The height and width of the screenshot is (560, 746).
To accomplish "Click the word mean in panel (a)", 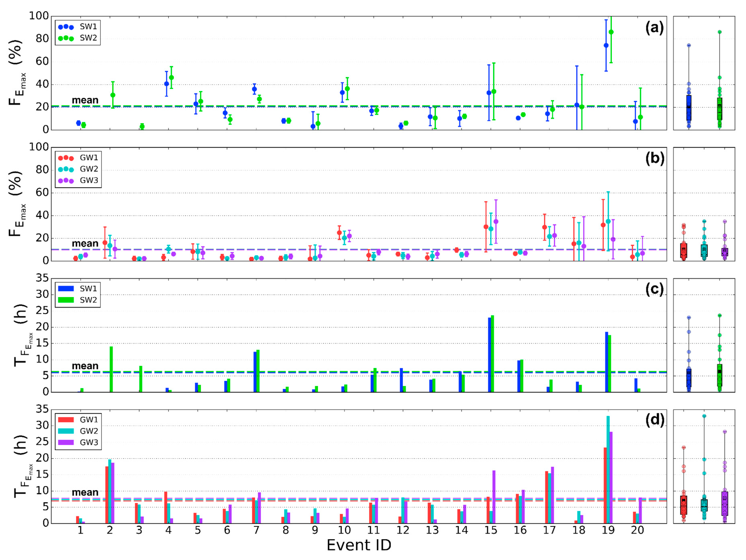I will click(x=85, y=100).
